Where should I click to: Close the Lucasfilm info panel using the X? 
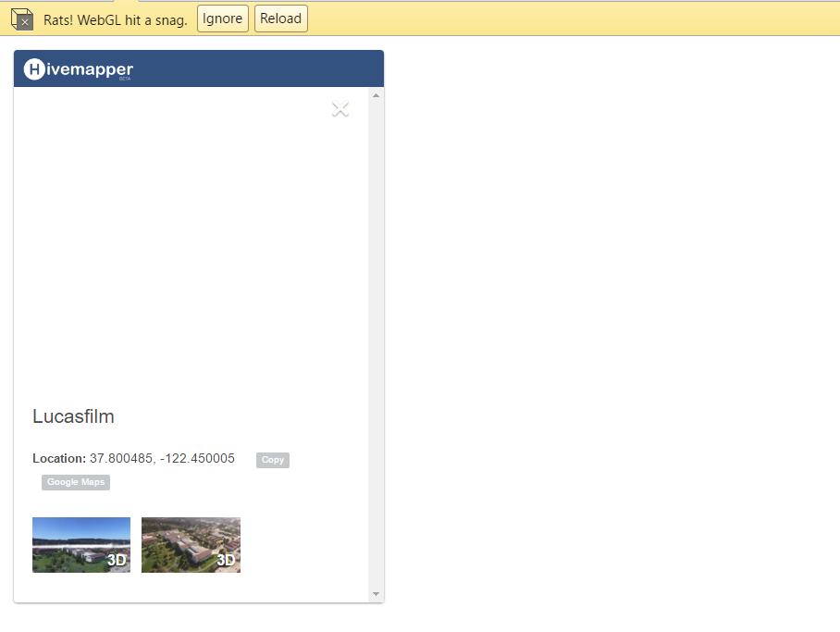coord(340,109)
